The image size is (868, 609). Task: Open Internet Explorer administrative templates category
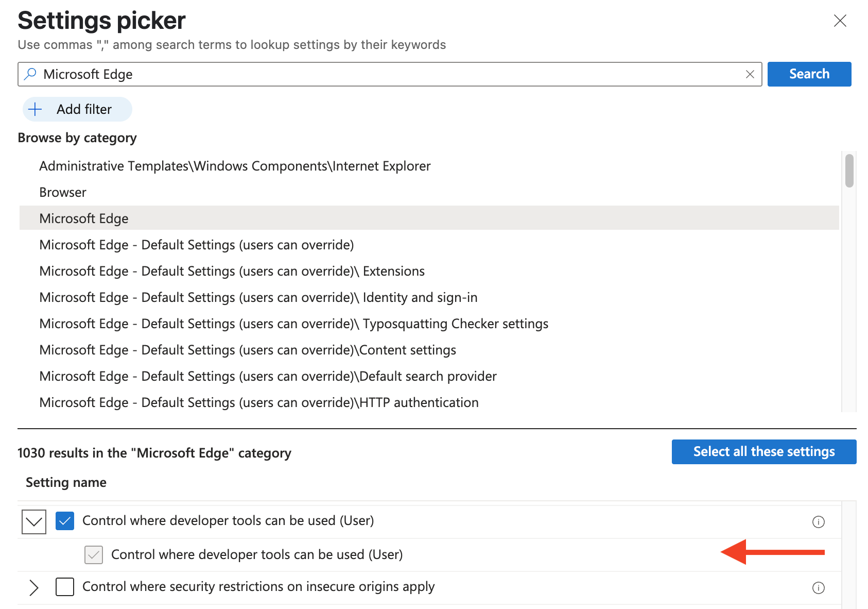coord(235,166)
